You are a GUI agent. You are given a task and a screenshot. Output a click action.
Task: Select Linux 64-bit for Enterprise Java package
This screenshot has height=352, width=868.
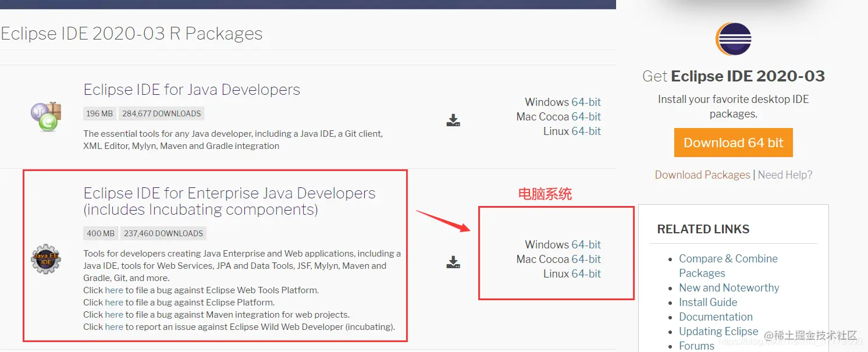(x=586, y=273)
